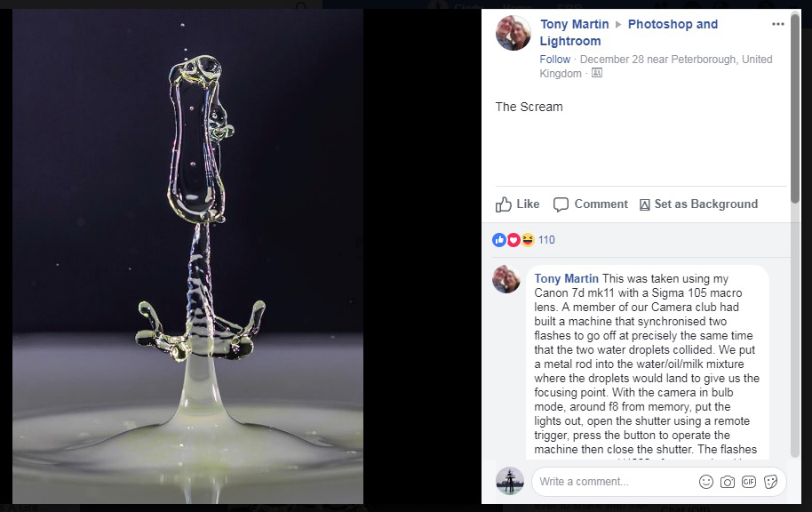Click the post panel's vertical scrollbar
The width and height of the screenshot is (812, 512).
tap(794, 98)
